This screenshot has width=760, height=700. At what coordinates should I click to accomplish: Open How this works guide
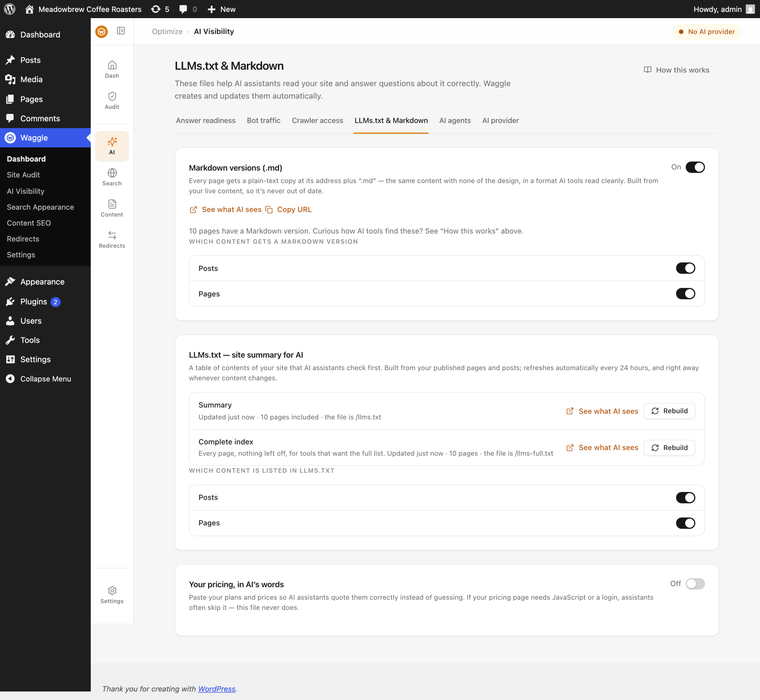click(676, 70)
